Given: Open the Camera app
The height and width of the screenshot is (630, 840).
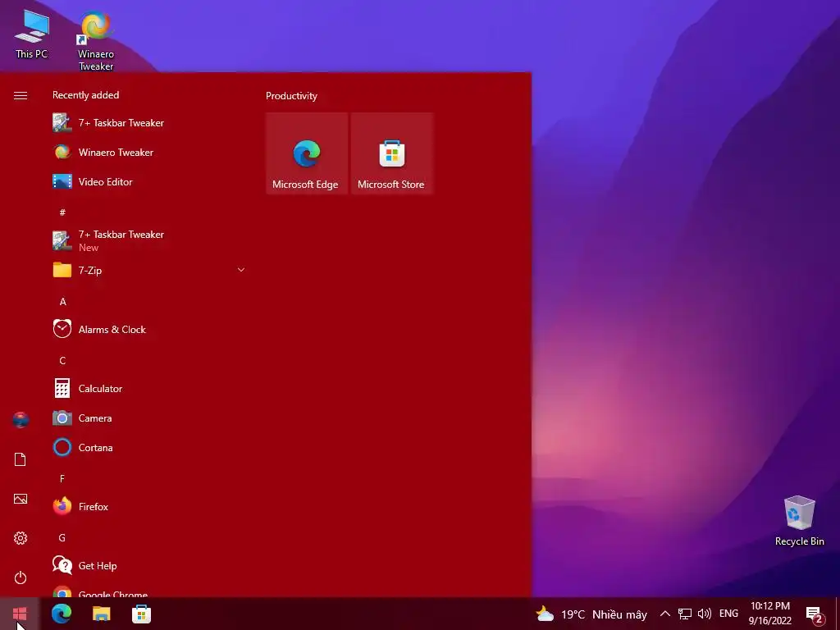Looking at the screenshot, I should (148, 418).
